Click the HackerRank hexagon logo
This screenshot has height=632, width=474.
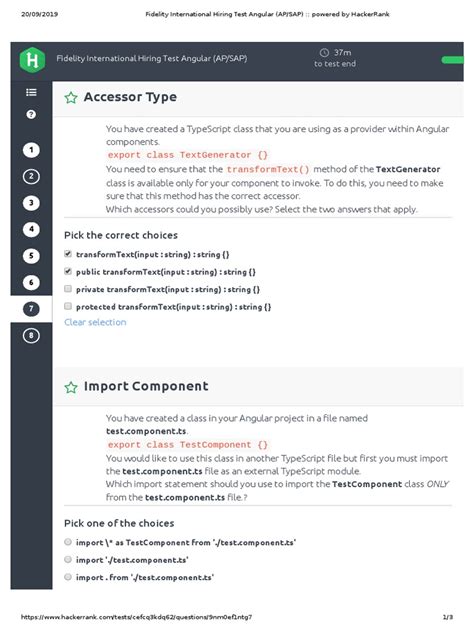pyautogui.click(x=32, y=60)
